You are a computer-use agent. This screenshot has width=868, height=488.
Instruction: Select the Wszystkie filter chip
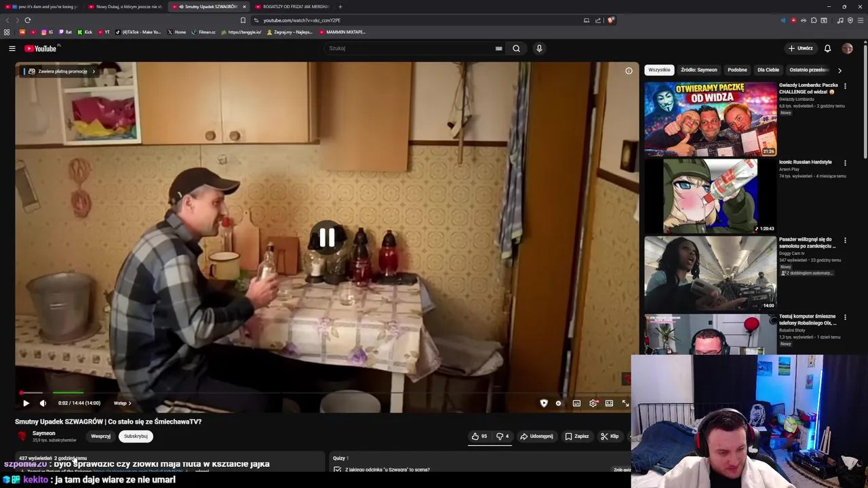[659, 70]
